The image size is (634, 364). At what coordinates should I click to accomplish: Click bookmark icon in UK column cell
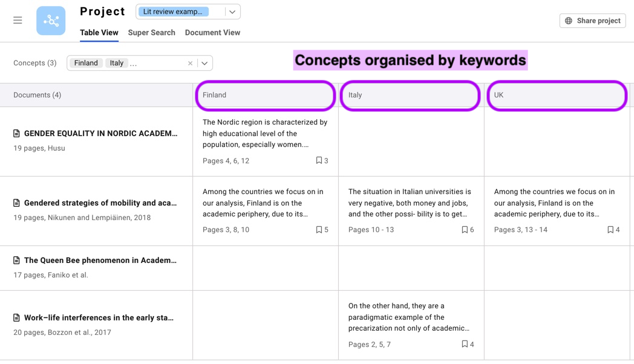(610, 230)
